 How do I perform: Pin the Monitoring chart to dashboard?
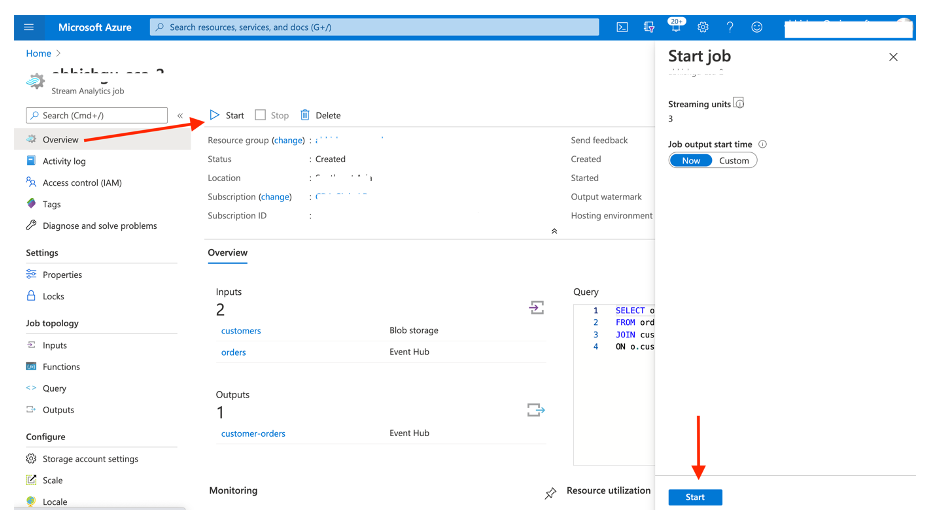(x=550, y=493)
